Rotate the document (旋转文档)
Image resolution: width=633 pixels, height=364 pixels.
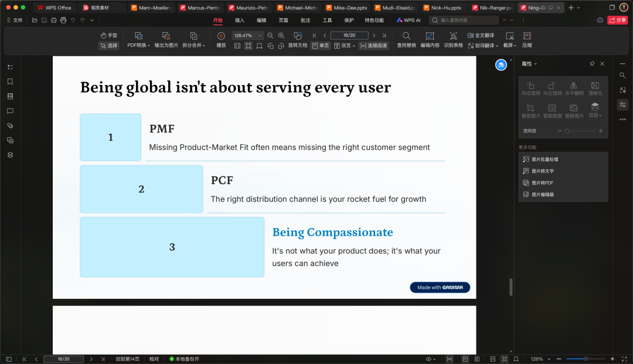(x=298, y=40)
